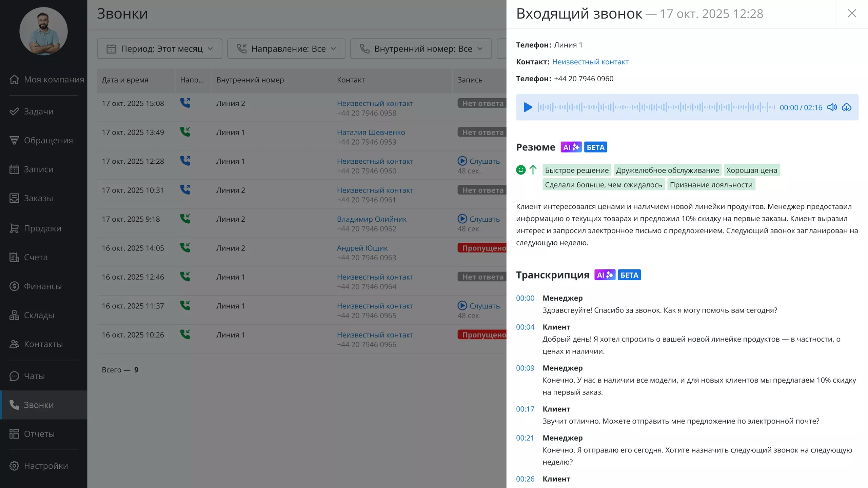Viewport: 868px width, 488px height.
Task: Click the Финансы dollar icon in sidebar
Action: pos(14,286)
